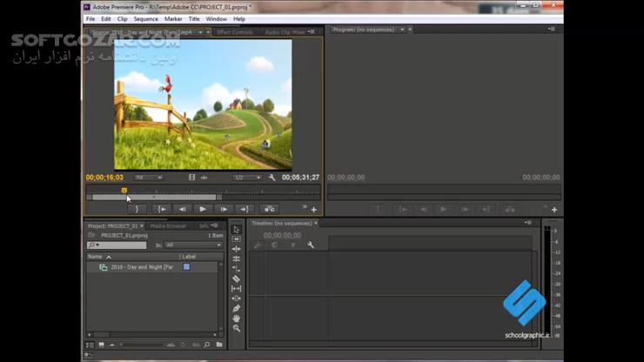Click Mark In button in Source monitor
Screen dimensions: 644x362
(137, 210)
